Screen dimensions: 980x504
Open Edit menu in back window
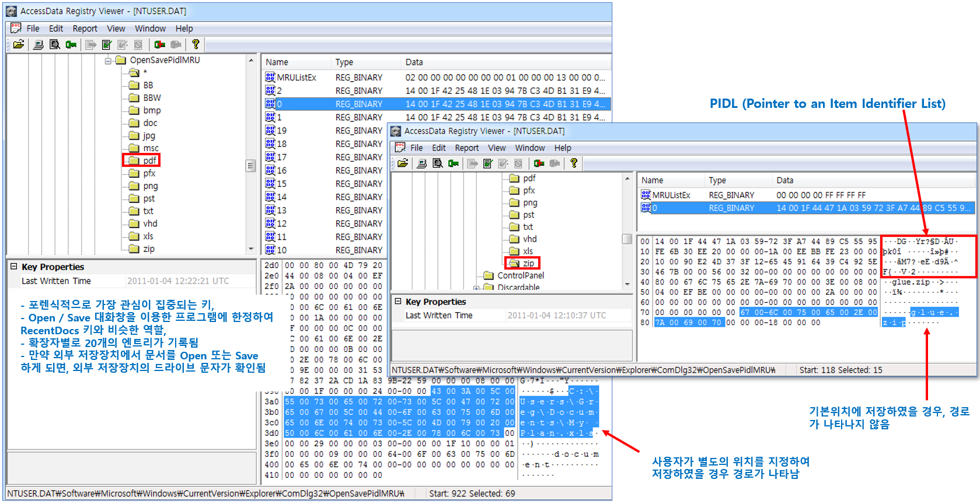coord(56,29)
